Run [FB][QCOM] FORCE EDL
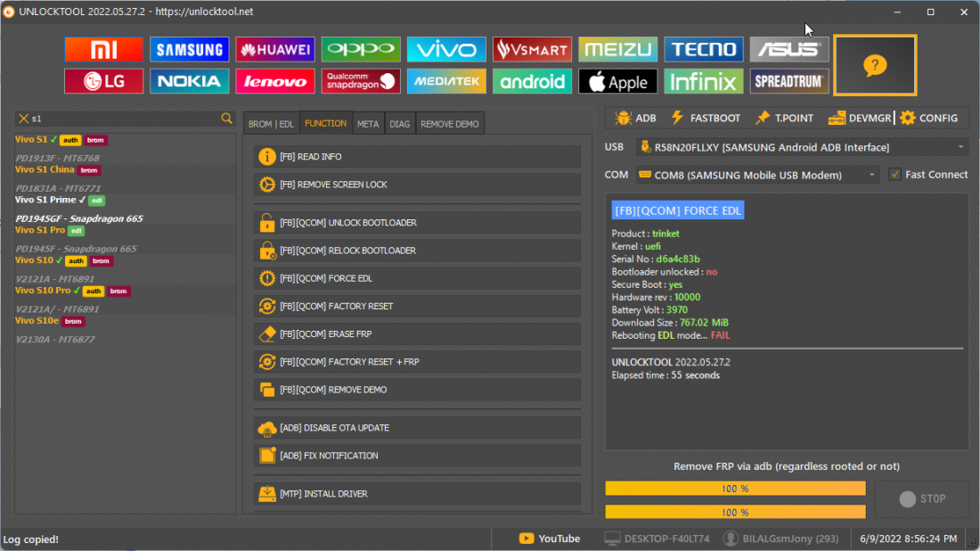 click(417, 278)
